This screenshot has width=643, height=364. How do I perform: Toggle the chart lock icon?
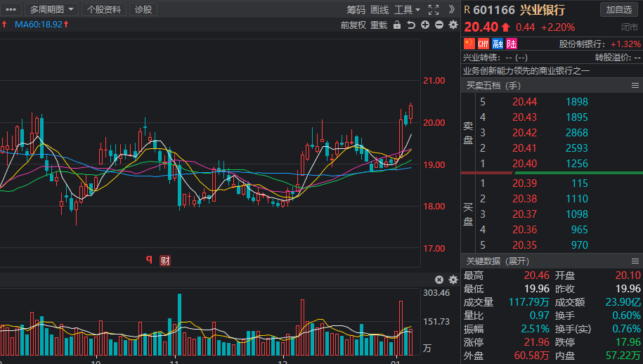[x=397, y=25]
